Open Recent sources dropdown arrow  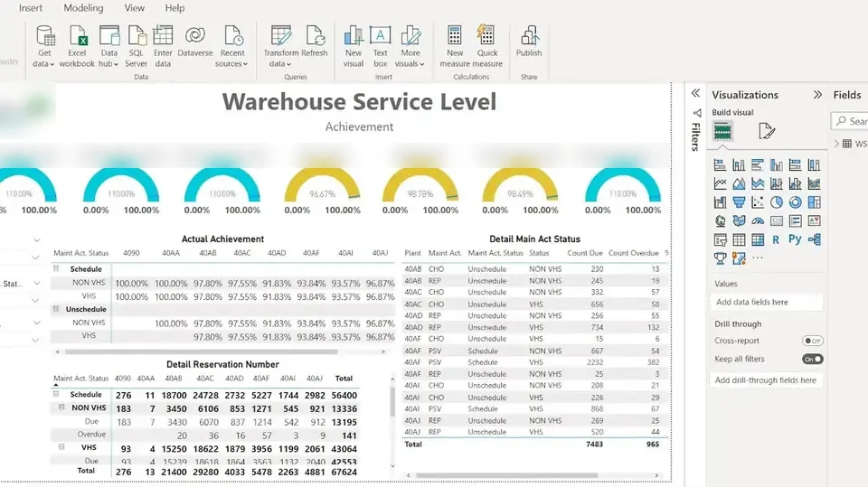click(245, 64)
